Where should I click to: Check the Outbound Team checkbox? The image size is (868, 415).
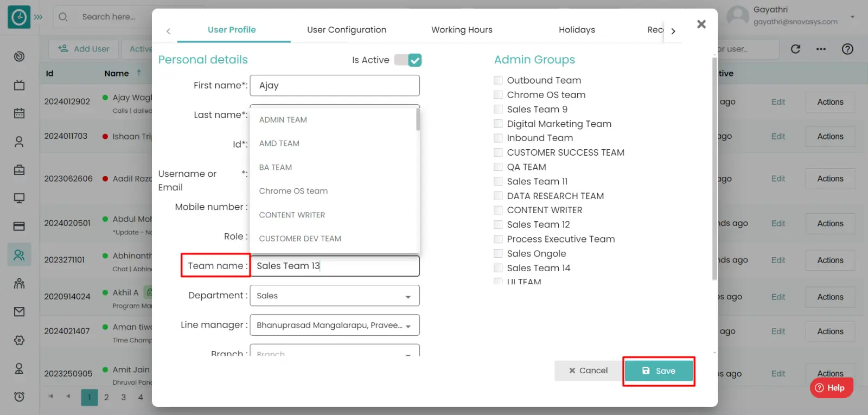point(498,80)
